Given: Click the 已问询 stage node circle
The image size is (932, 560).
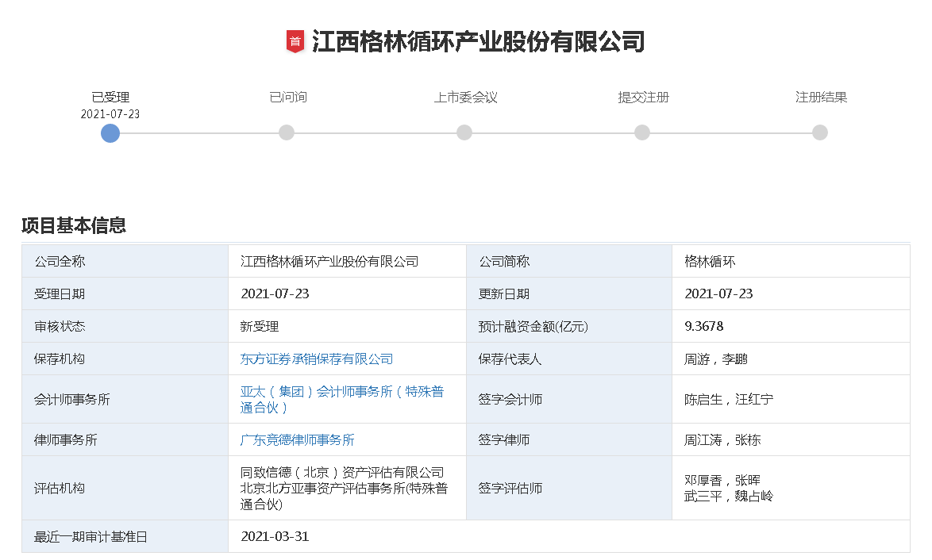Looking at the screenshot, I should click(287, 132).
